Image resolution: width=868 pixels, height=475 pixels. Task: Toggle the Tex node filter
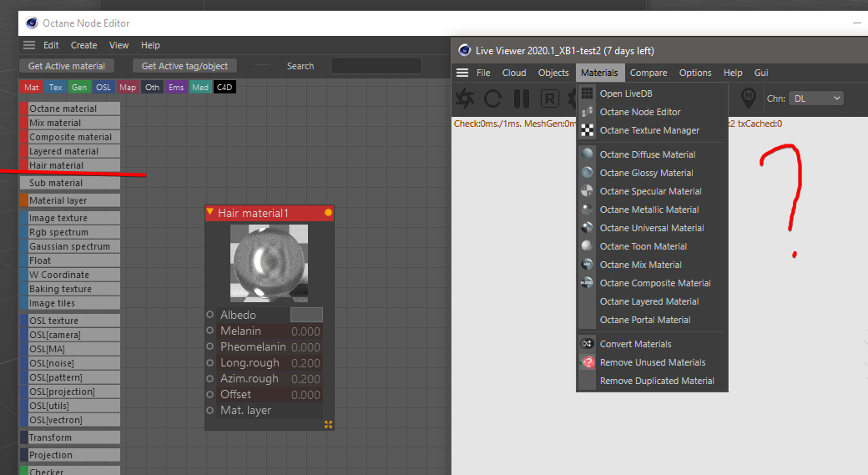[x=55, y=87]
